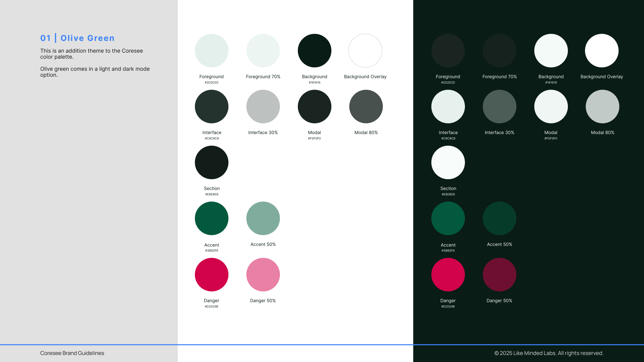
Task: Select the light mode Background Overlay circle
Action: [365, 51]
